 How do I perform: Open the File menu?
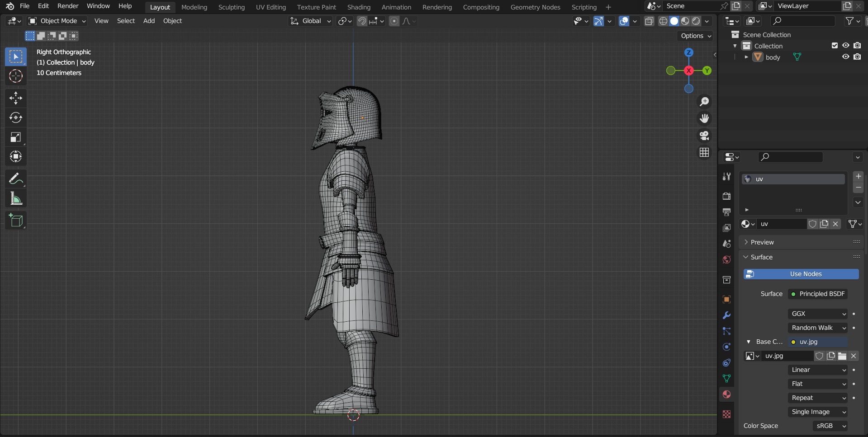tap(25, 6)
